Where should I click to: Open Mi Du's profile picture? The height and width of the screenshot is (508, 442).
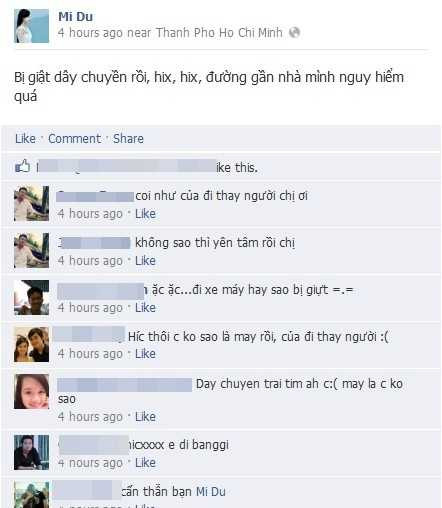click(x=31, y=26)
